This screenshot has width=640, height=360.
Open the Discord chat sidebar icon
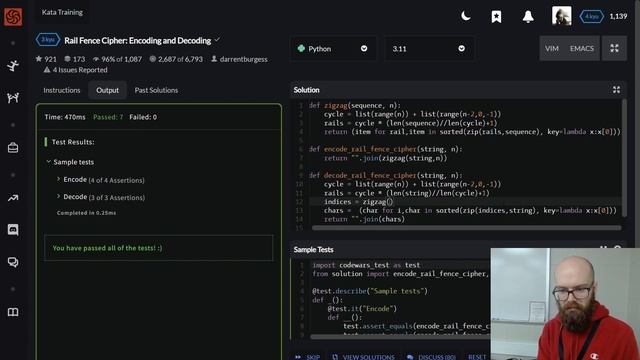pos(13,230)
